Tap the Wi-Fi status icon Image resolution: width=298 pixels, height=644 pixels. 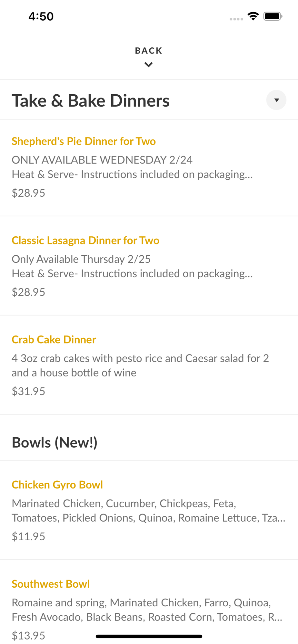pos(253,16)
